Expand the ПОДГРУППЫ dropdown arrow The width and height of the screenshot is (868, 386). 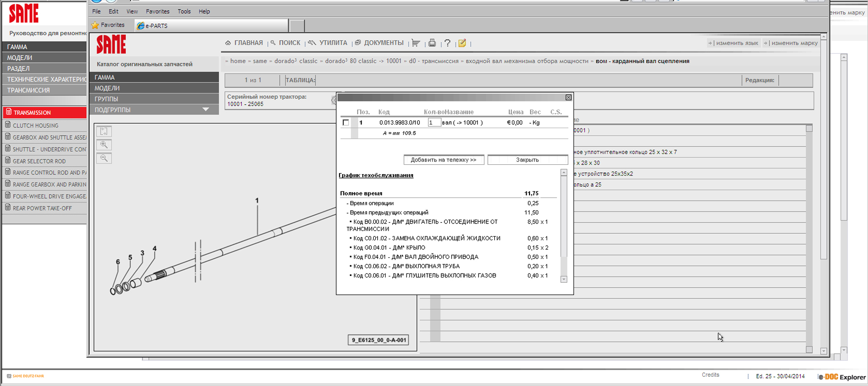pos(206,110)
